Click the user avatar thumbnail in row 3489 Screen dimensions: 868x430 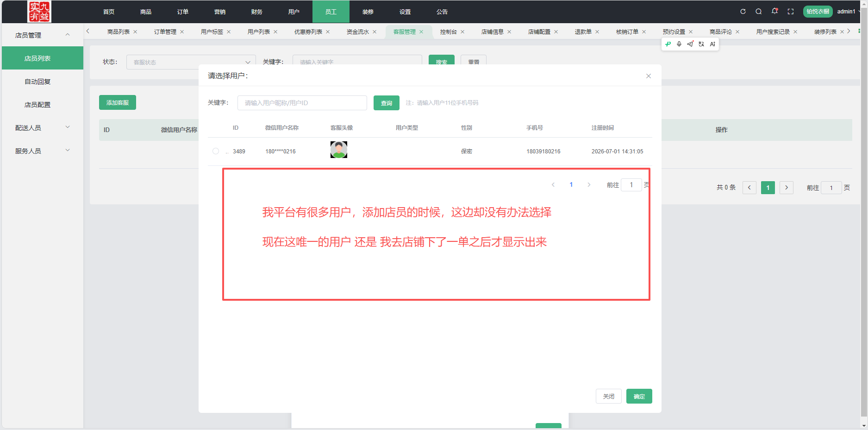pyautogui.click(x=339, y=150)
